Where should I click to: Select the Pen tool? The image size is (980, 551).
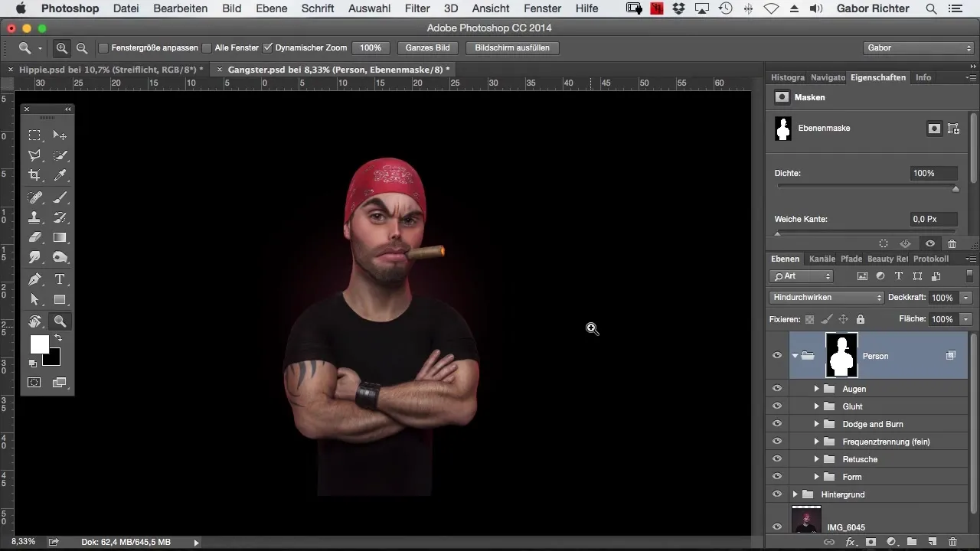[x=34, y=279]
